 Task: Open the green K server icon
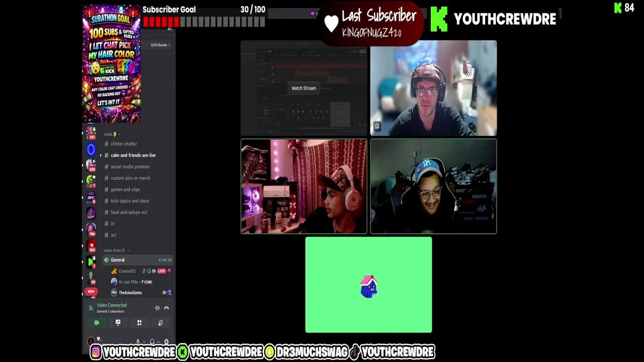(91, 262)
